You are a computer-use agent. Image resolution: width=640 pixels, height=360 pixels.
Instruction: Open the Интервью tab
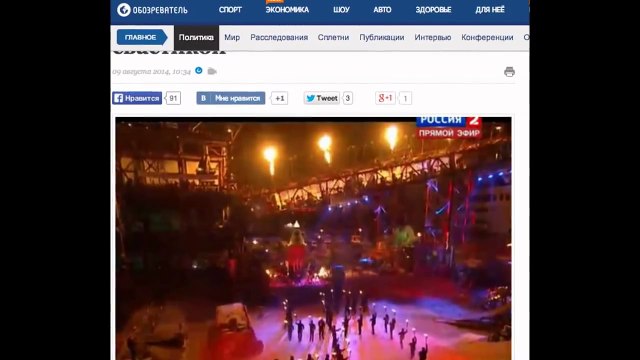tap(433, 37)
